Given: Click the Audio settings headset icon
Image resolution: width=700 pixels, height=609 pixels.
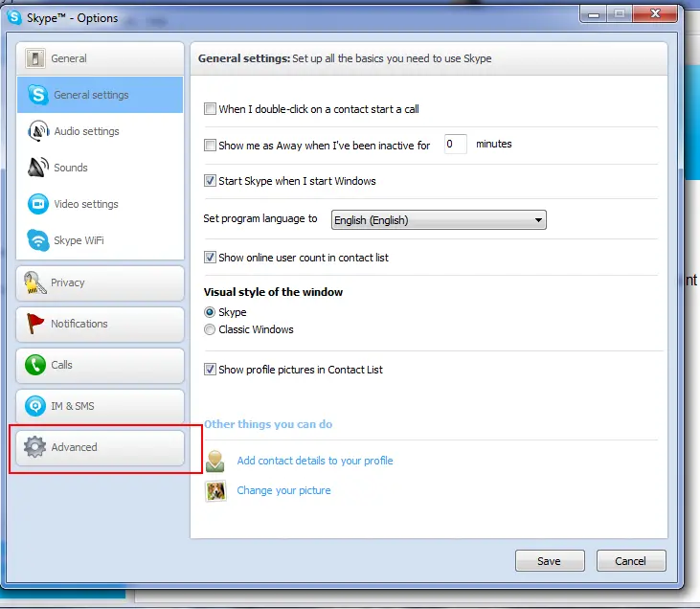Looking at the screenshot, I should [38, 131].
